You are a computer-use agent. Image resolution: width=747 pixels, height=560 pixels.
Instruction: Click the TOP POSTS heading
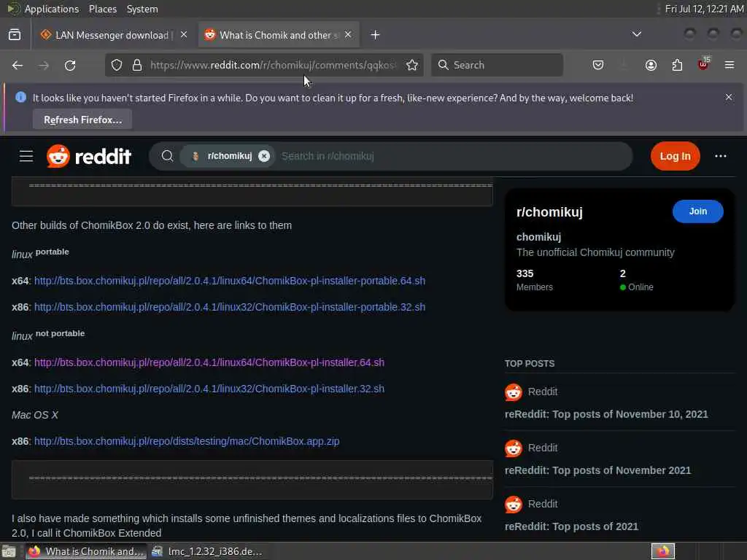tap(530, 364)
